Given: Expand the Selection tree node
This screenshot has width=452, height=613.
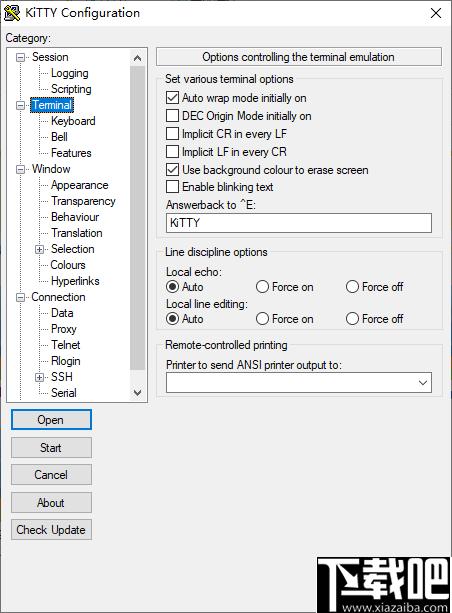Looking at the screenshot, I should click(39, 249).
